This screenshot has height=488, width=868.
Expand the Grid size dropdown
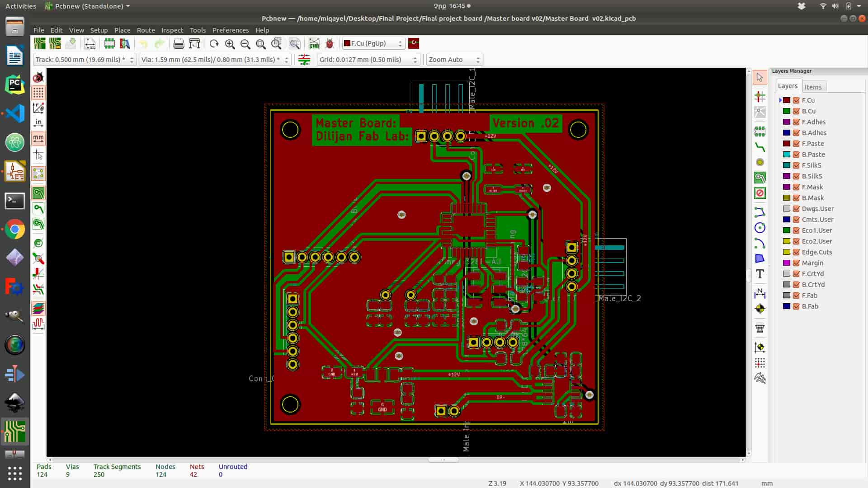click(x=368, y=60)
